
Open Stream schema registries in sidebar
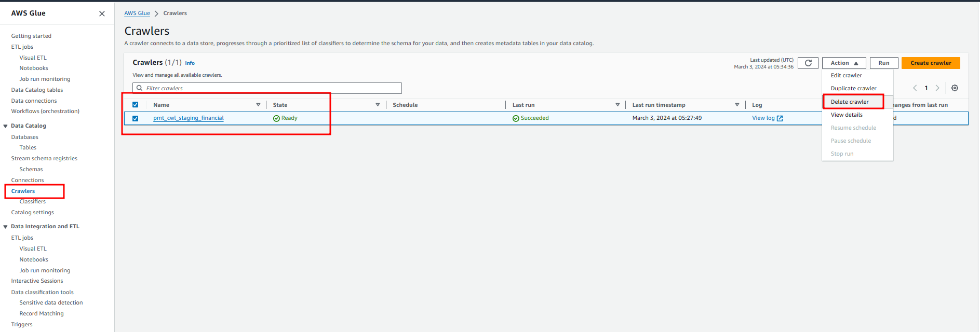coord(44,159)
